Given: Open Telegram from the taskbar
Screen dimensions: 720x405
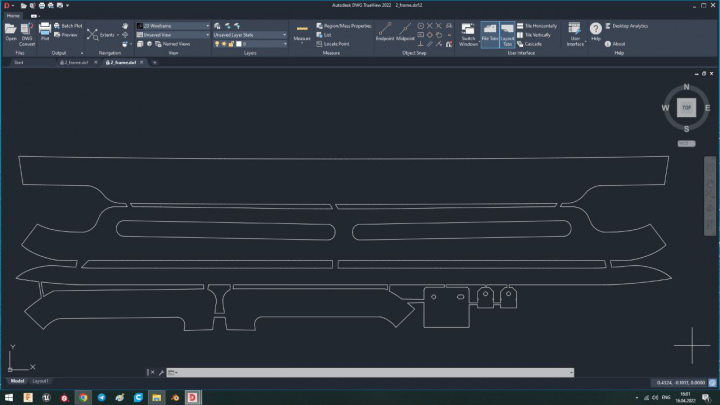Looking at the screenshot, I should pyautogui.click(x=101, y=398).
